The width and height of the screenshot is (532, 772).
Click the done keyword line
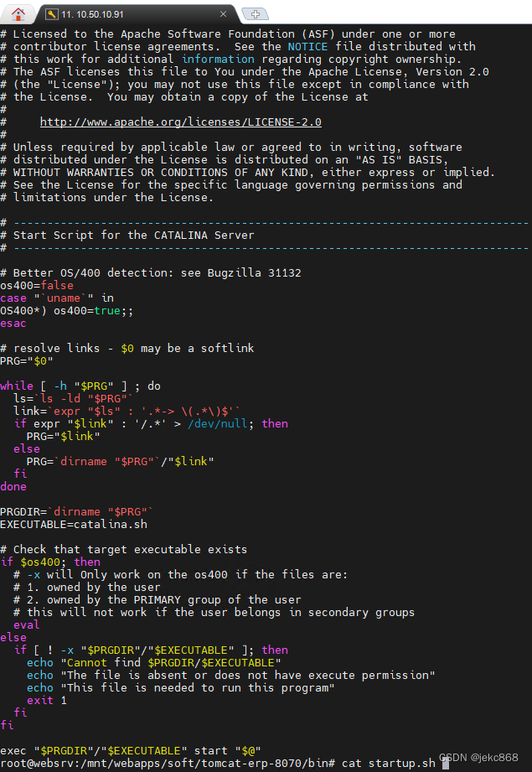click(x=13, y=486)
